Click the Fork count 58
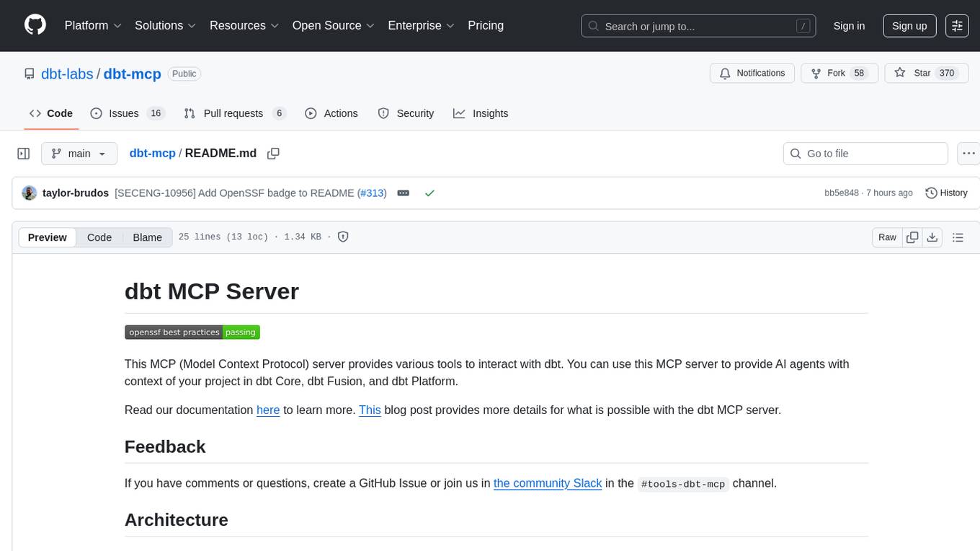 pyautogui.click(x=859, y=73)
